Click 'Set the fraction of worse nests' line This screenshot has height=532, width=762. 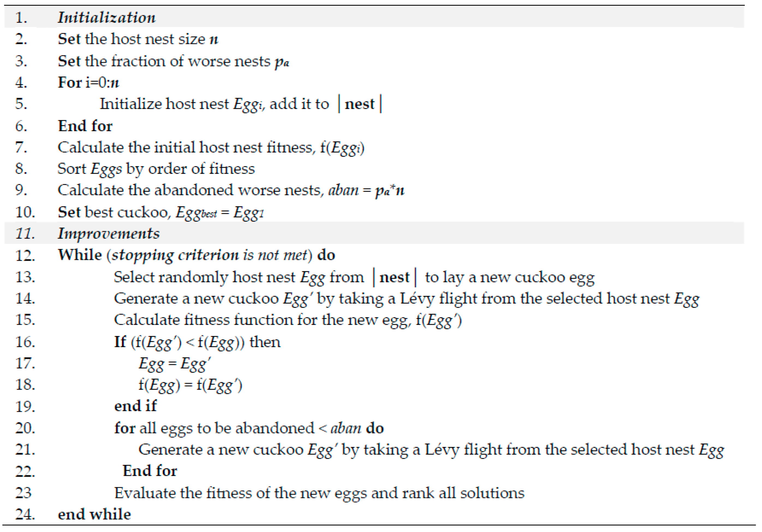pos(173,61)
